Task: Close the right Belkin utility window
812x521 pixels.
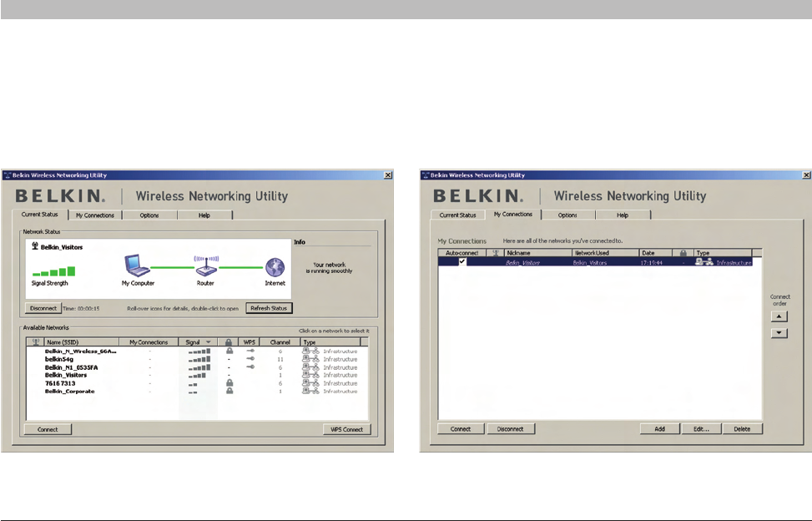Action: tap(806, 175)
